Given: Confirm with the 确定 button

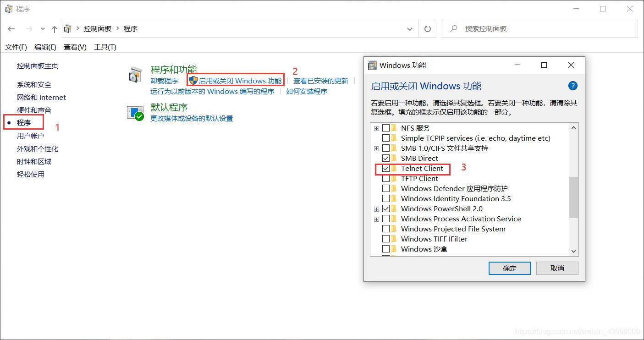Looking at the screenshot, I should point(509,268).
